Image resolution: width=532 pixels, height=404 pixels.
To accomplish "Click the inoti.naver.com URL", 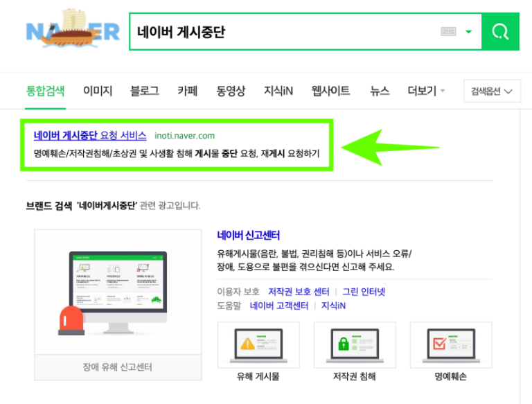I will [184, 136].
